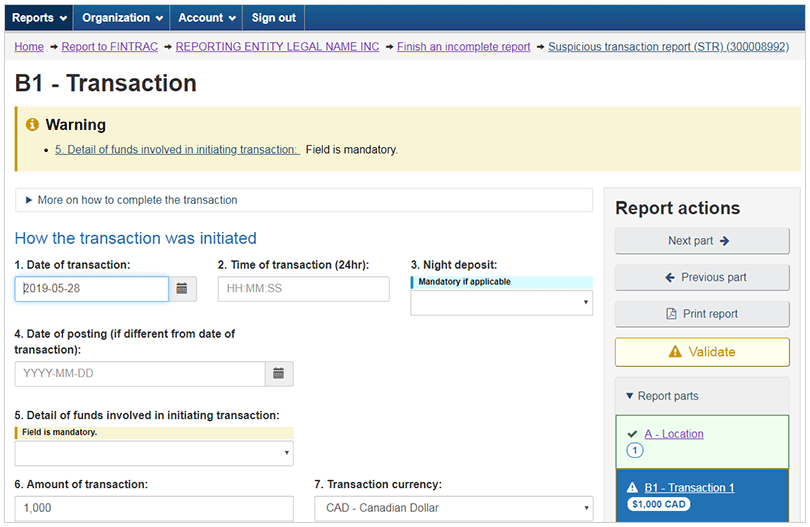The image size is (810, 527).
Task: Go back to Previous part
Action: coord(702,277)
